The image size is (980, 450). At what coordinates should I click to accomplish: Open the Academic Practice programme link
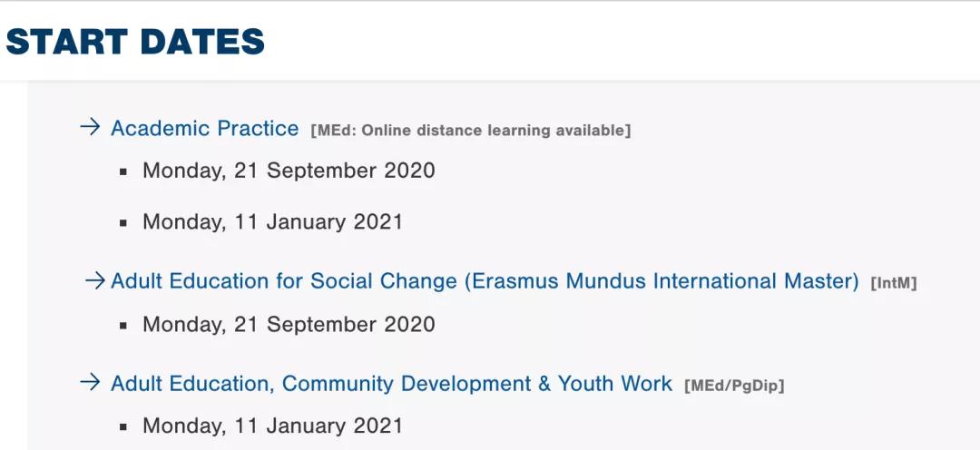coord(204,129)
